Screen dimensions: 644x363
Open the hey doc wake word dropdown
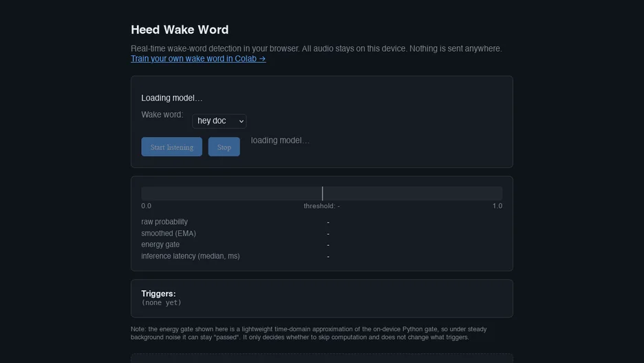point(219,121)
